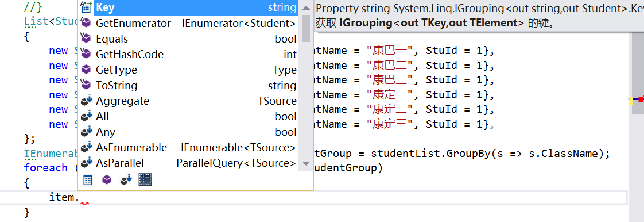
Task: Click the TSource type next to Aggregate
Action: (x=277, y=101)
